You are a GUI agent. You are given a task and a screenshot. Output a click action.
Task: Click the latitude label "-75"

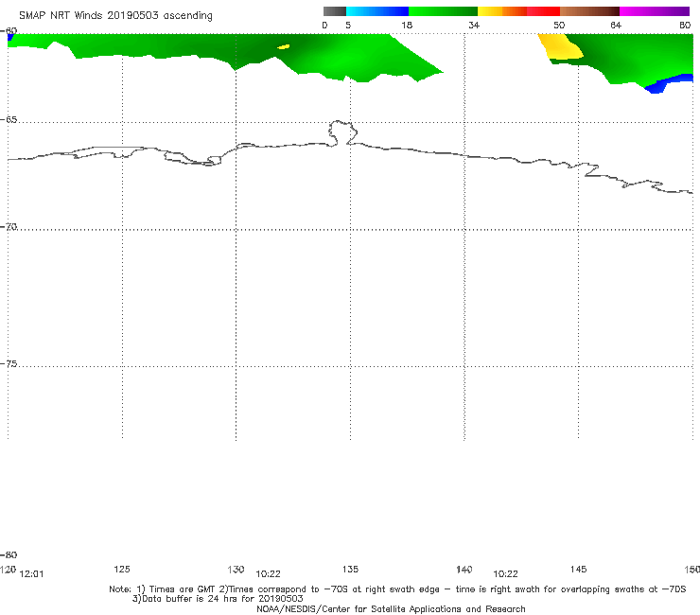9,363
